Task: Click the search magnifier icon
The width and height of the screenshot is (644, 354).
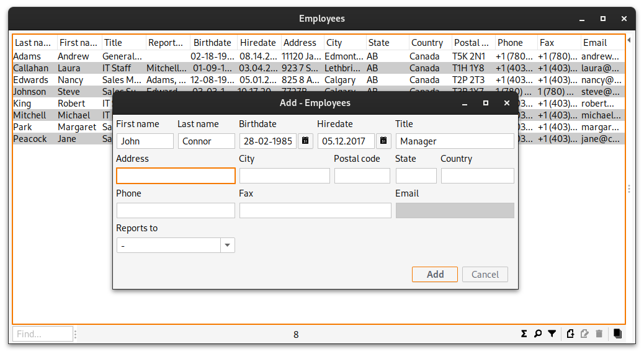Action: pyautogui.click(x=538, y=334)
